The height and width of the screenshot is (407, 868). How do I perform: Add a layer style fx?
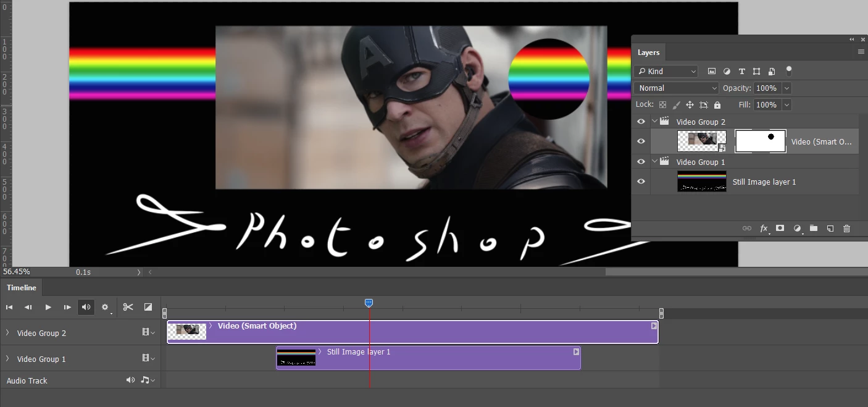[x=764, y=229]
